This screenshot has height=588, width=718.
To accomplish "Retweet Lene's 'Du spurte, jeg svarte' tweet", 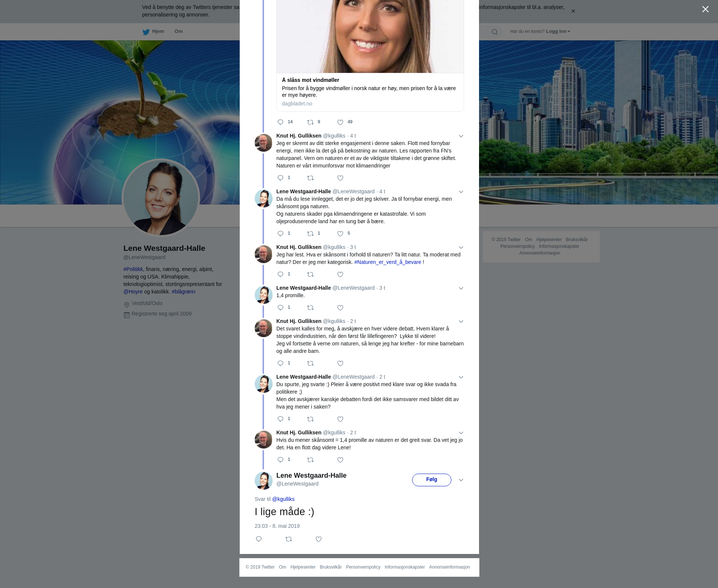I will pyautogui.click(x=310, y=419).
